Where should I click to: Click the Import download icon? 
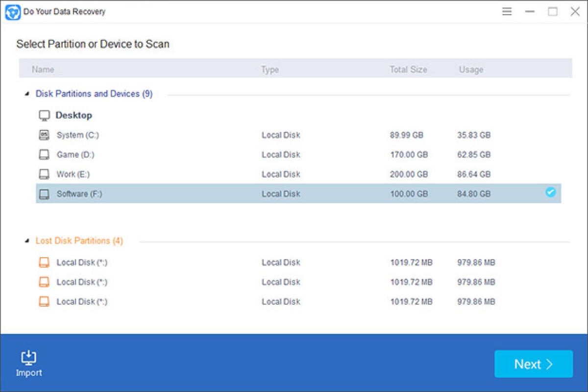(x=29, y=357)
